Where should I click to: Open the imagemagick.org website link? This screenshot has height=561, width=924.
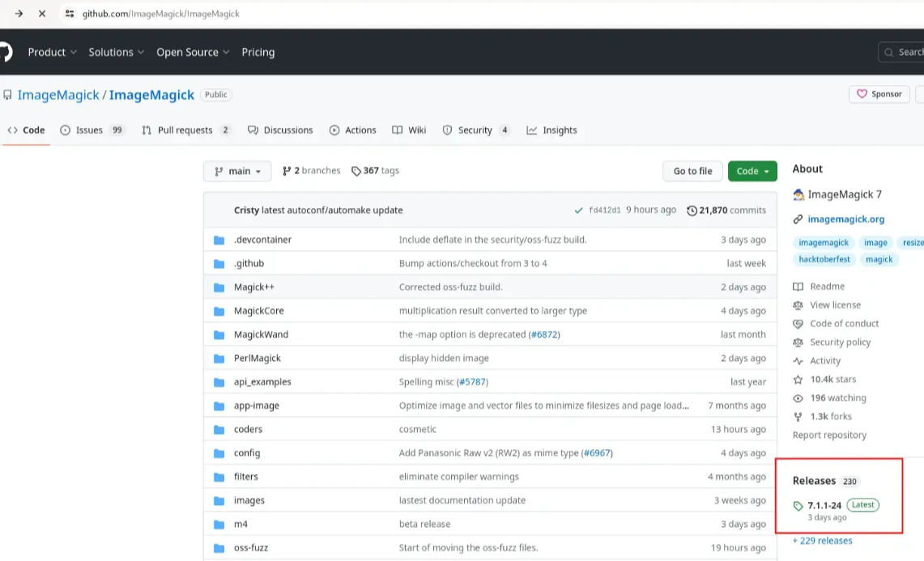pos(845,219)
